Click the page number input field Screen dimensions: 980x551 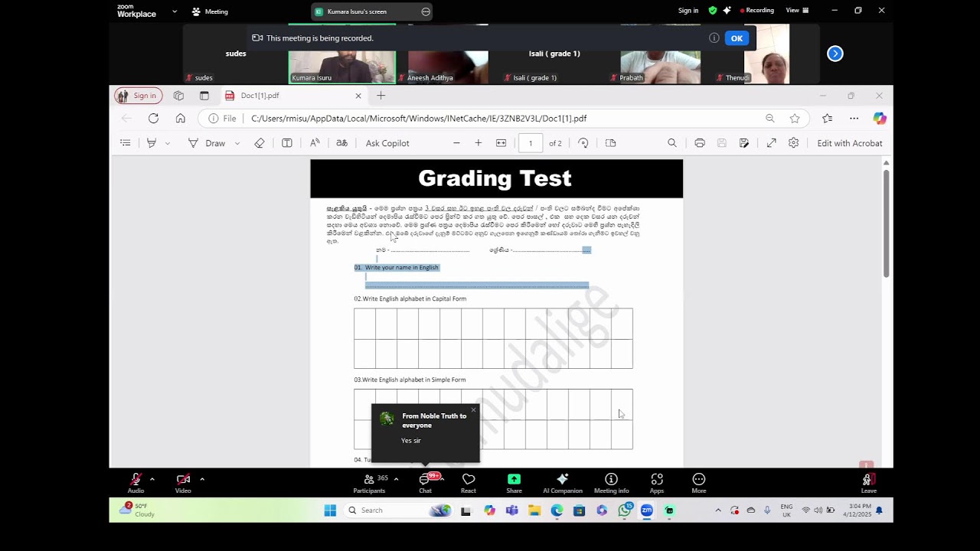click(531, 143)
